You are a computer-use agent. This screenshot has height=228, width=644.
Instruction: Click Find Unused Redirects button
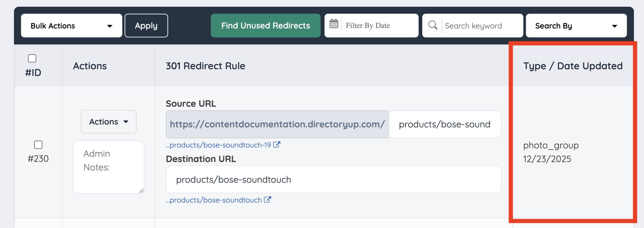[265, 26]
